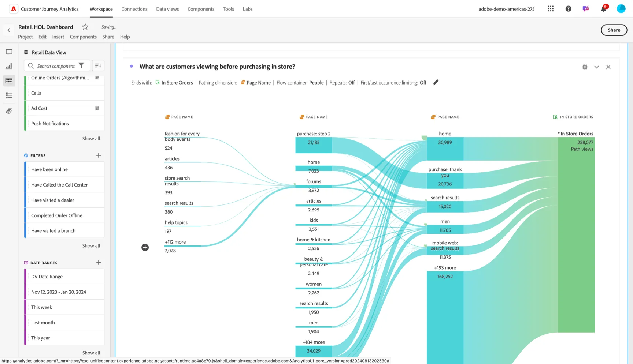
Task: Expand flow with the plus circle icon
Action: (145, 248)
